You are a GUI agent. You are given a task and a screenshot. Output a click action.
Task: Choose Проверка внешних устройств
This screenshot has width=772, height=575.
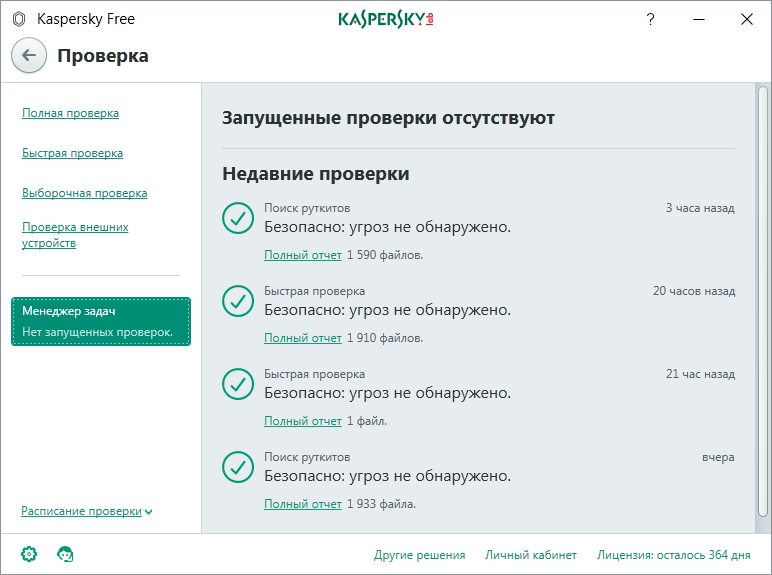tap(75, 235)
